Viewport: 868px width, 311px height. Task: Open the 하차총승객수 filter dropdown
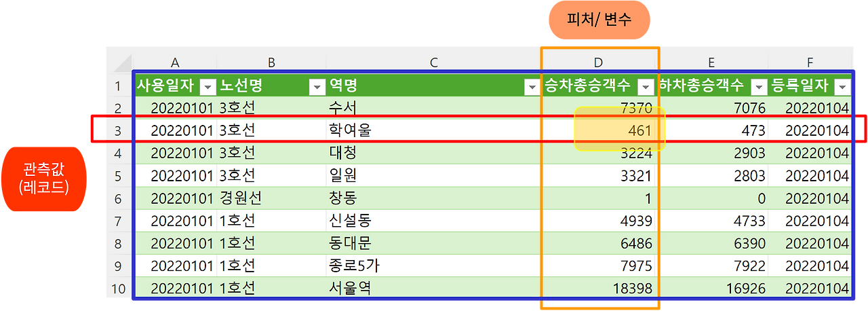[x=759, y=87]
